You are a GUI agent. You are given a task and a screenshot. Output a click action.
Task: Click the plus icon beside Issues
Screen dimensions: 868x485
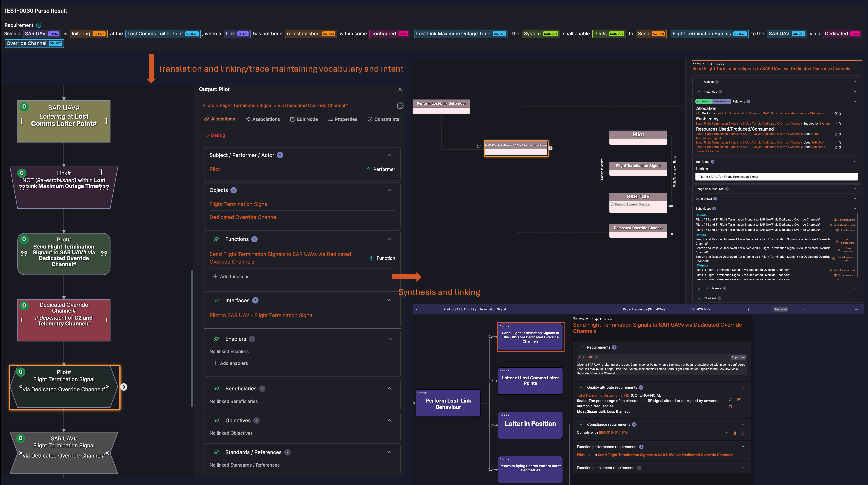(707, 289)
